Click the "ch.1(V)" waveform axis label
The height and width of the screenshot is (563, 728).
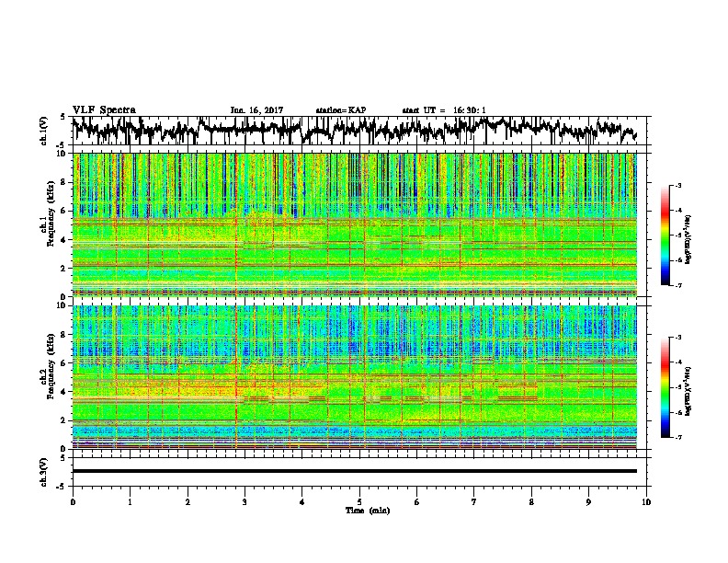(43, 131)
